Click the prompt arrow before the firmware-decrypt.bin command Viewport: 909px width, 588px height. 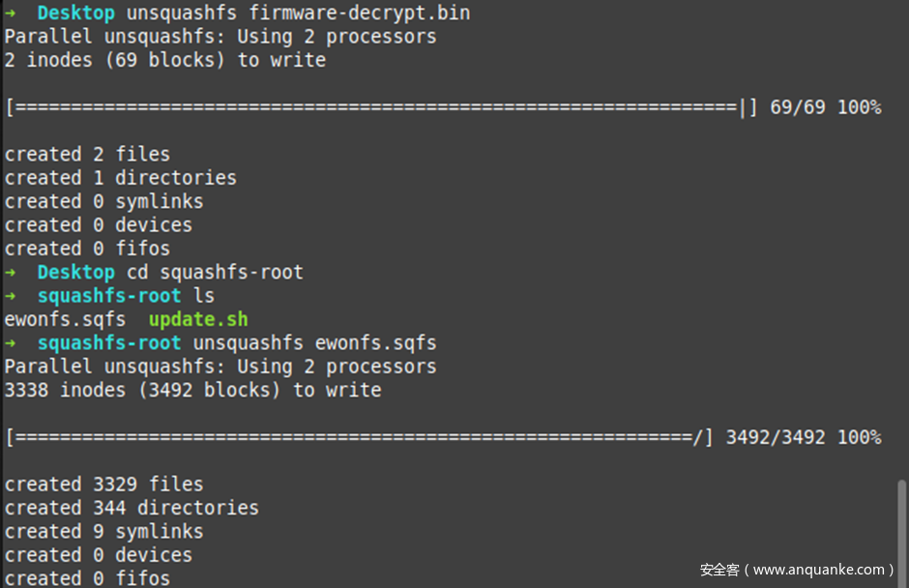[11, 15]
